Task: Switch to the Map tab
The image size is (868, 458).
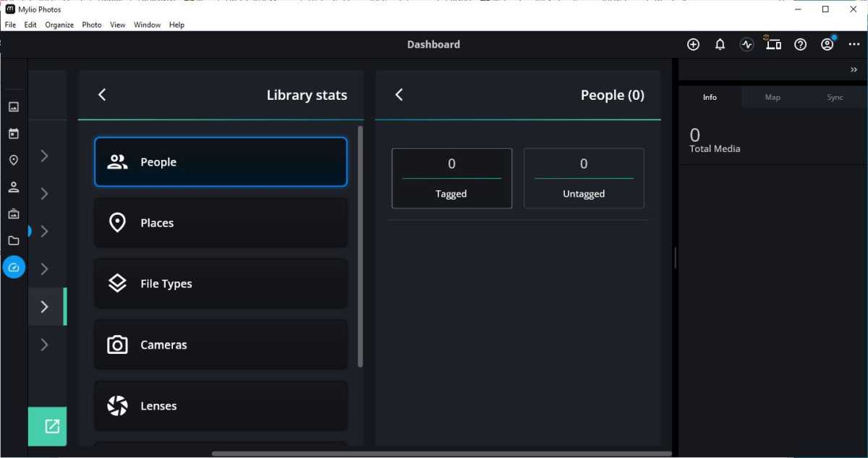Action: coord(773,96)
